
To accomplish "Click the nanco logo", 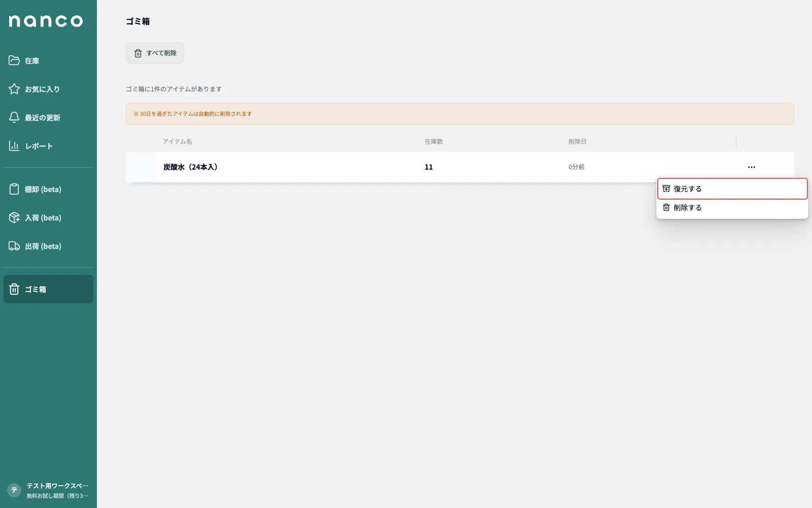I will (x=46, y=21).
